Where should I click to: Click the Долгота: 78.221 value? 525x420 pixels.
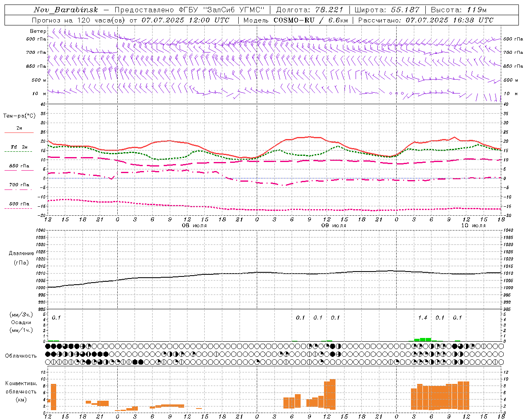pos(310,10)
